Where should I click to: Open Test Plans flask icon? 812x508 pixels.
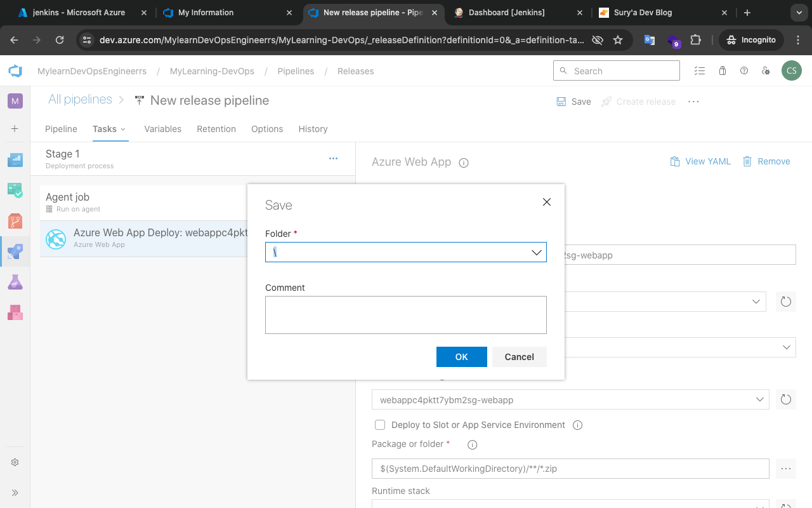pos(15,282)
